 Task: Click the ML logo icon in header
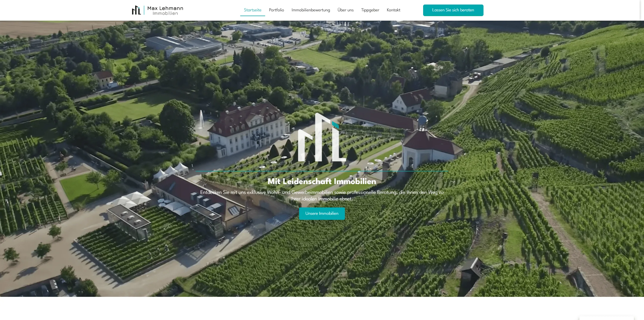tap(136, 10)
